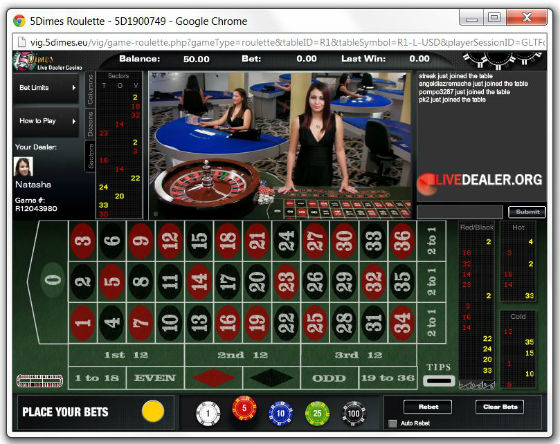This screenshot has height=444, width=560.
Task: Select the blue 10 chip
Action: [x=281, y=414]
